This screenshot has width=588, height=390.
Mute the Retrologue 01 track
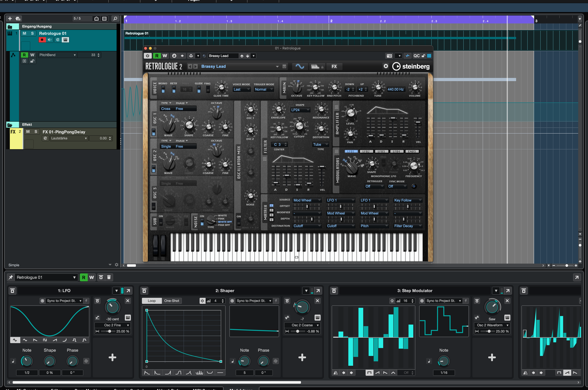click(24, 33)
